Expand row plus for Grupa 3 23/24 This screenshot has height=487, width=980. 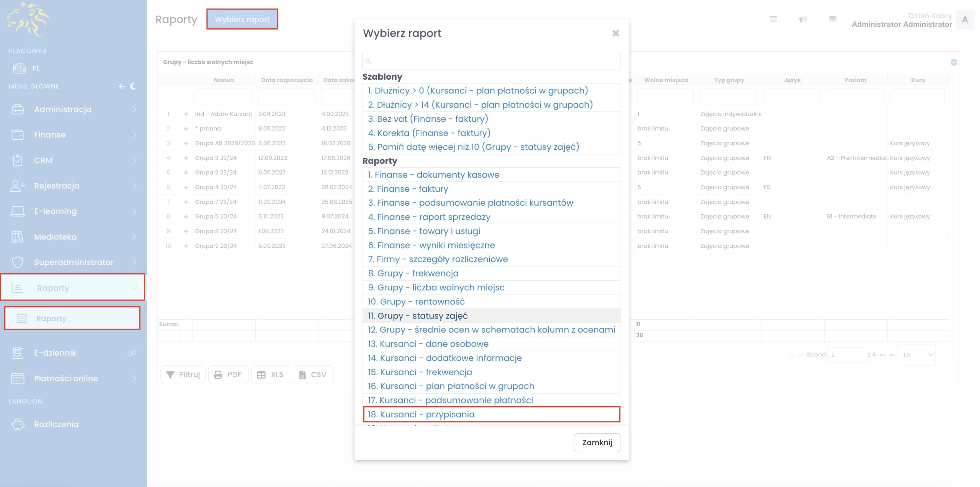186,158
